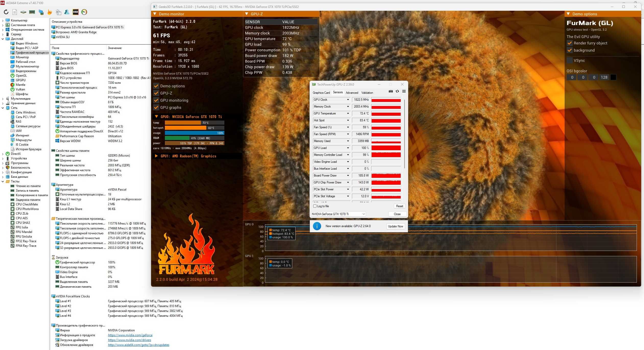Open GPU-Z hamburger menu icon
Screen dimensions: 644x350
click(404, 91)
